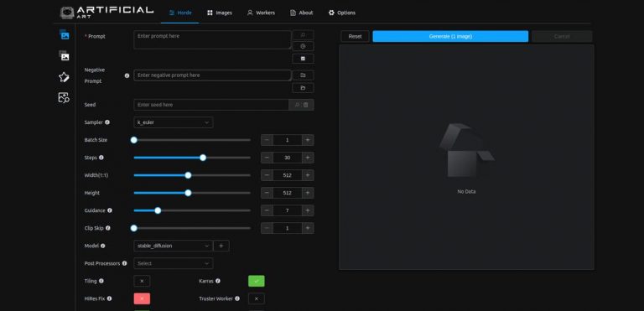The height and width of the screenshot is (311, 644).
Task: Focus the Seed input field
Action: pos(211,105)
